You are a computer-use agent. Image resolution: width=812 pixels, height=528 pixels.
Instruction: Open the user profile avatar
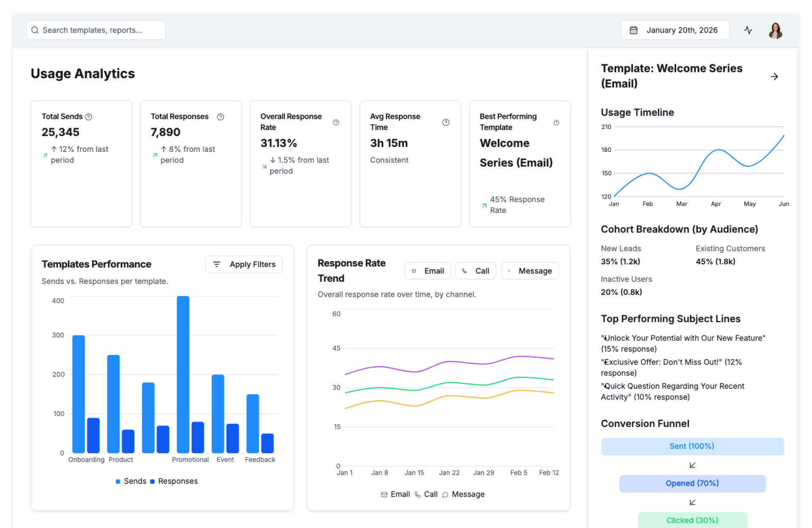[775, 30]
